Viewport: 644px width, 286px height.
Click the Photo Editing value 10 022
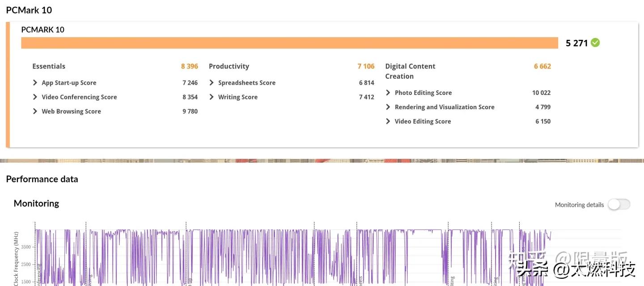pyautogui.click(x=542, y=93)
